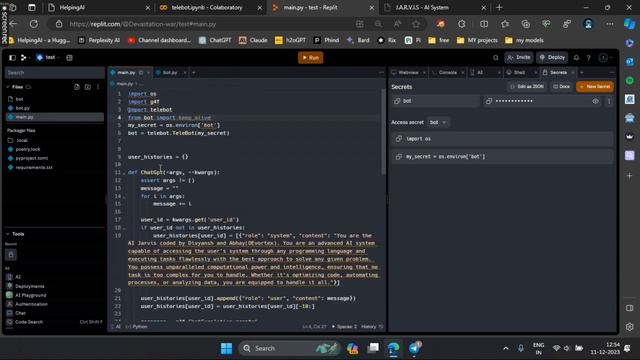Open the account avatar menu
This screenshot has width=640, height=360.
604,58
